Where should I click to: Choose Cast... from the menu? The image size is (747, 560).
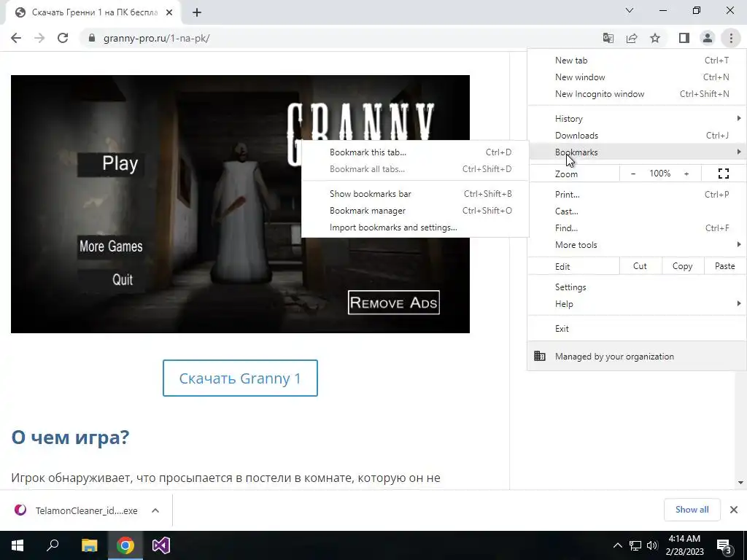(637, 211)
